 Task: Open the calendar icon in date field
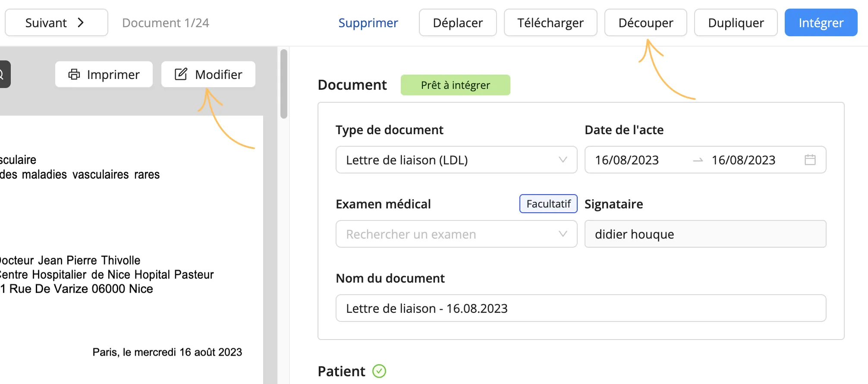[810, 160]
